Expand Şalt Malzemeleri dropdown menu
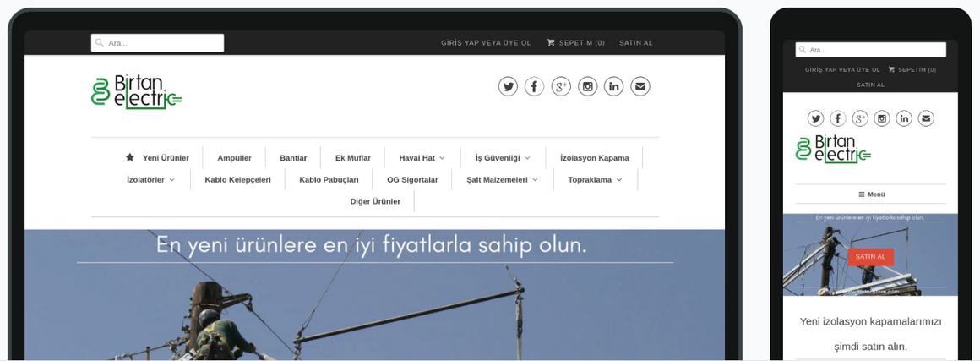Viewport: 980px width, 361px height. coord(502,179)
